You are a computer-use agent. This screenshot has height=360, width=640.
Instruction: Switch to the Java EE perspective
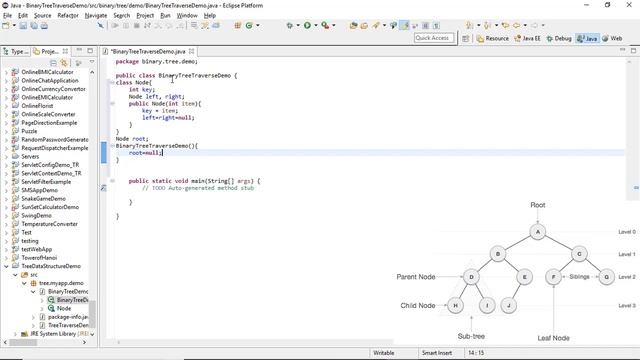(527, 38)
